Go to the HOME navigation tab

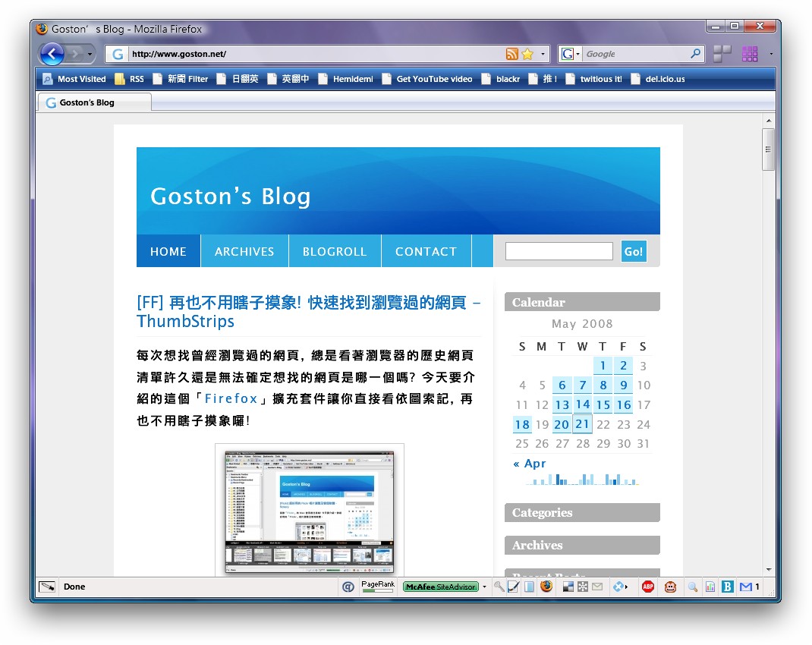[168, 251]
